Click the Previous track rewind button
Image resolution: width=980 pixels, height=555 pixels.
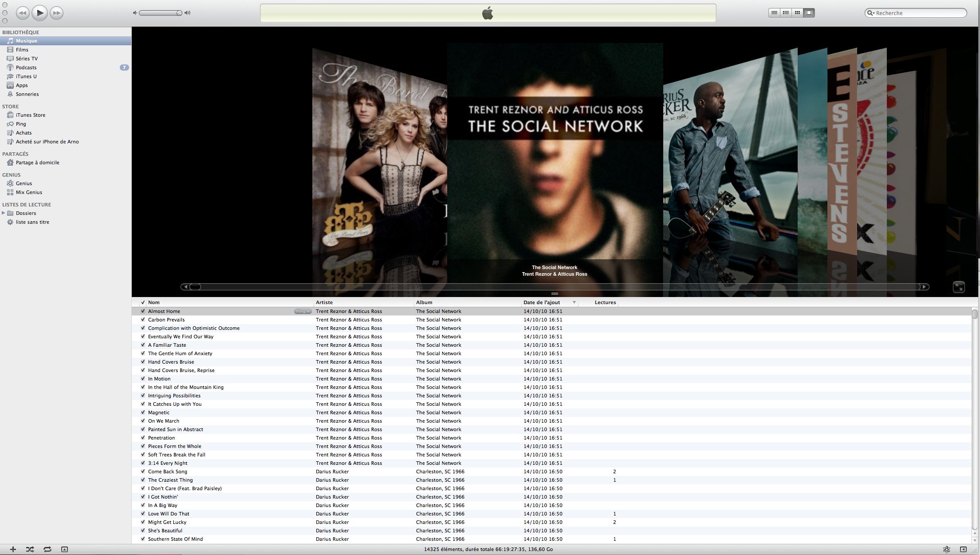pos(22,13)
